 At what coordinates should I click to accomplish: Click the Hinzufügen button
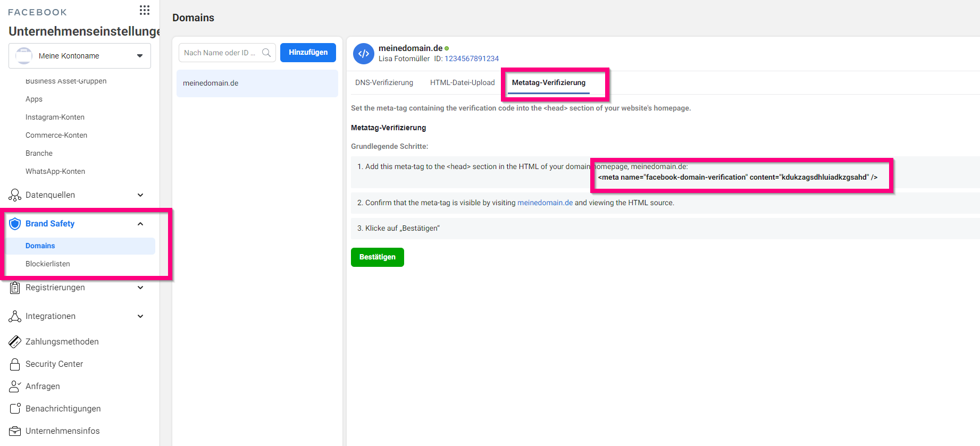tap(308, 53)
